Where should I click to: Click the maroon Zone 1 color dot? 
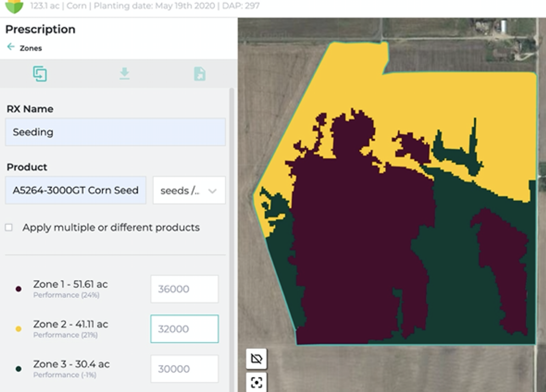click(x=18, y=289)
